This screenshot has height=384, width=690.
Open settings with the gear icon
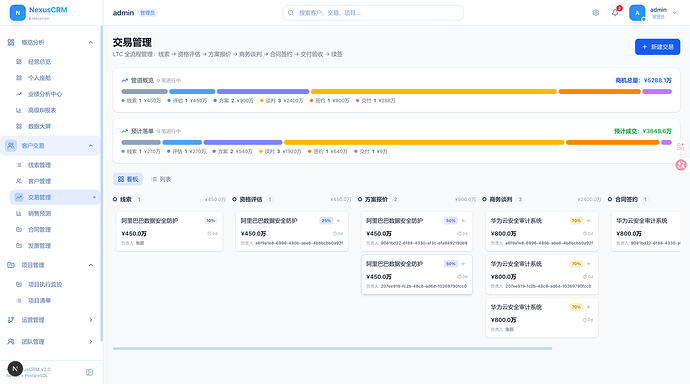595,13
